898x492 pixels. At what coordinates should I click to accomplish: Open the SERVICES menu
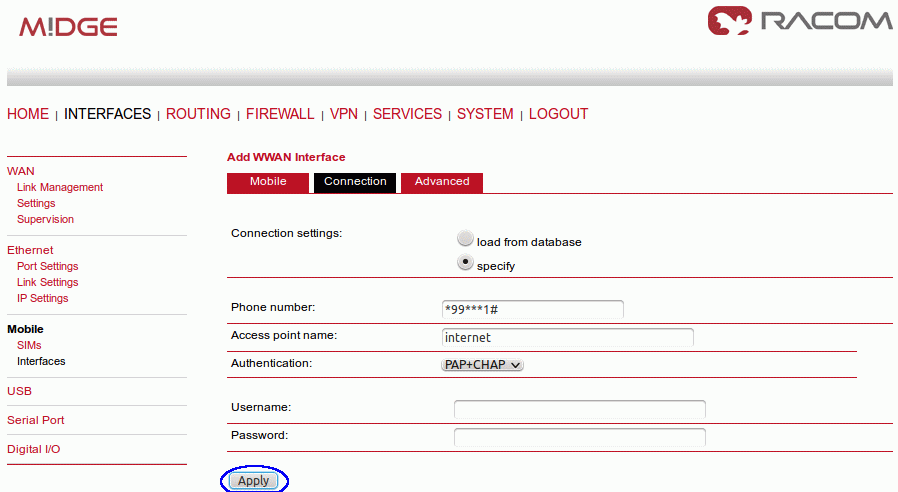click(x=407, y=114)
